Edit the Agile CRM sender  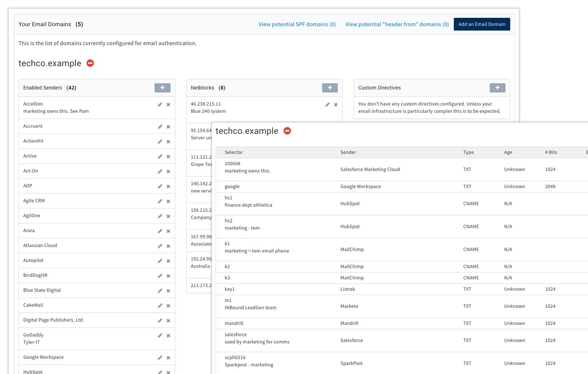point(160,201)
